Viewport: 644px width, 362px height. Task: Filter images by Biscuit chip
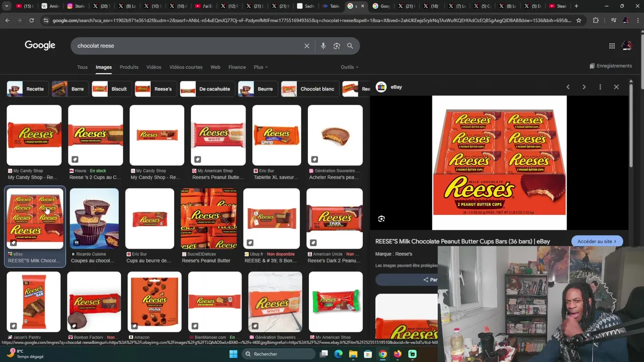[111, 89]
